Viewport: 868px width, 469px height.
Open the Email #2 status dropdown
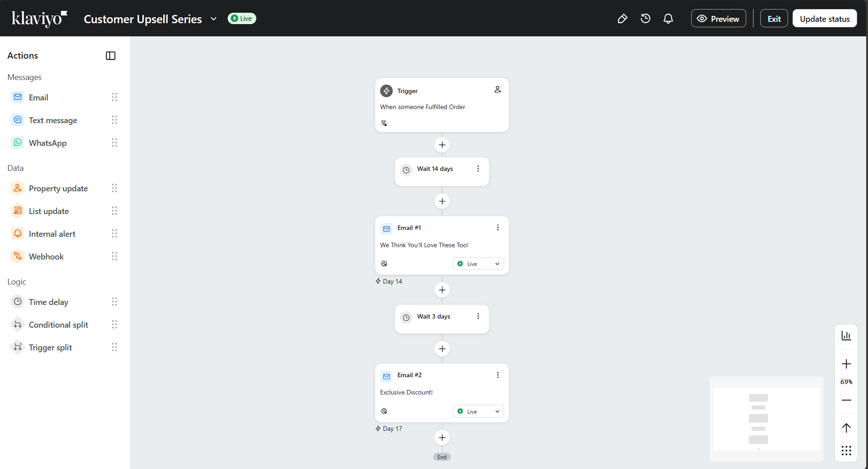click(x=478, y=411)
